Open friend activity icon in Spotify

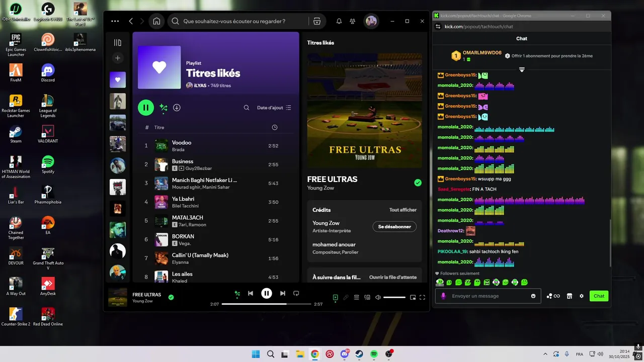[352, 21]
